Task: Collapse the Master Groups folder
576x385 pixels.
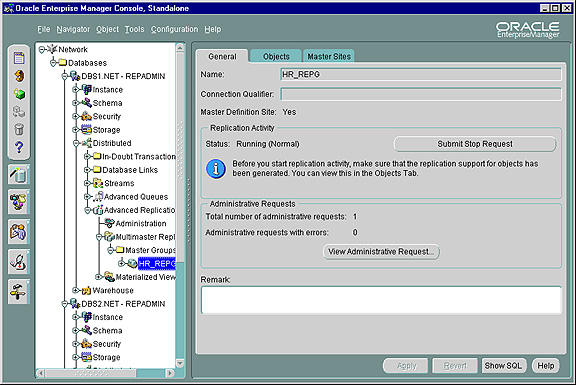Action: [x=110, y=250]
